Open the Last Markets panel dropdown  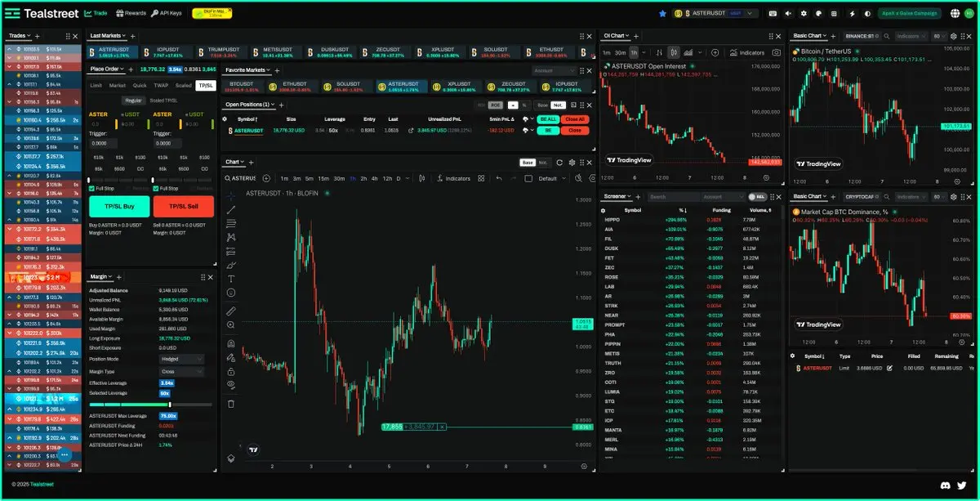(108, 36)
